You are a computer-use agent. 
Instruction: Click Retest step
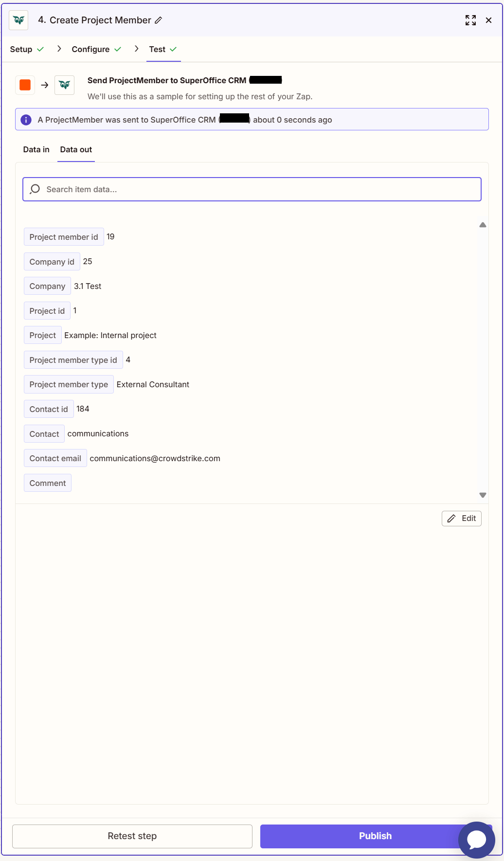(x=132, y=836)
